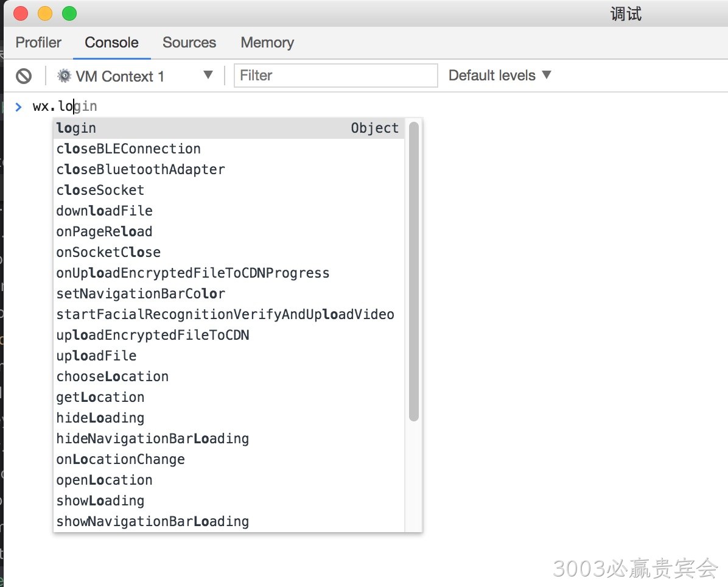The width and height of the screenshot is (728, 587).
Task: Expand the Default levels dropdown
Action: (x=500, y=76)
